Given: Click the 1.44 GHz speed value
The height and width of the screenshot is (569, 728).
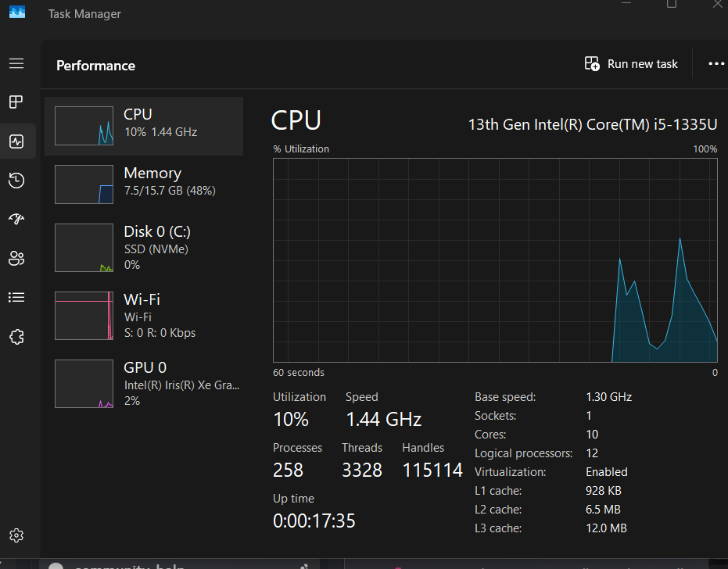Looking at the screenshot, I should point(383,420).
